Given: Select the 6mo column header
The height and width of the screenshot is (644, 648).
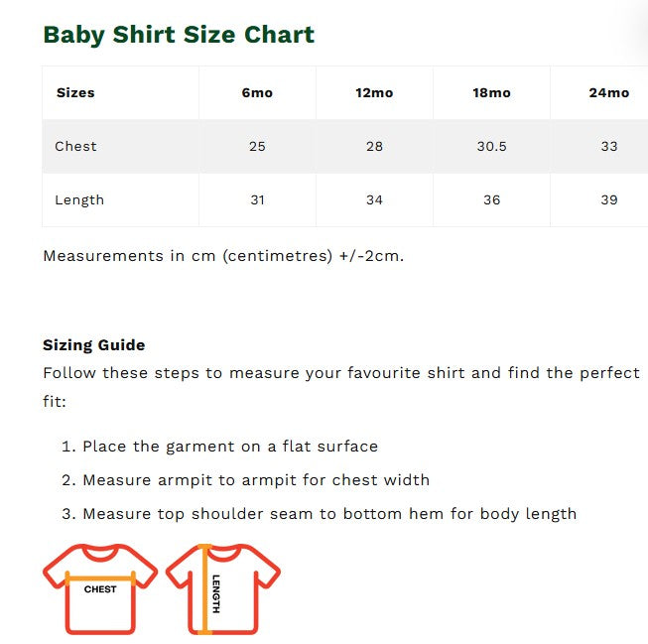Looking at the screenshot, I should pos(257,93).
